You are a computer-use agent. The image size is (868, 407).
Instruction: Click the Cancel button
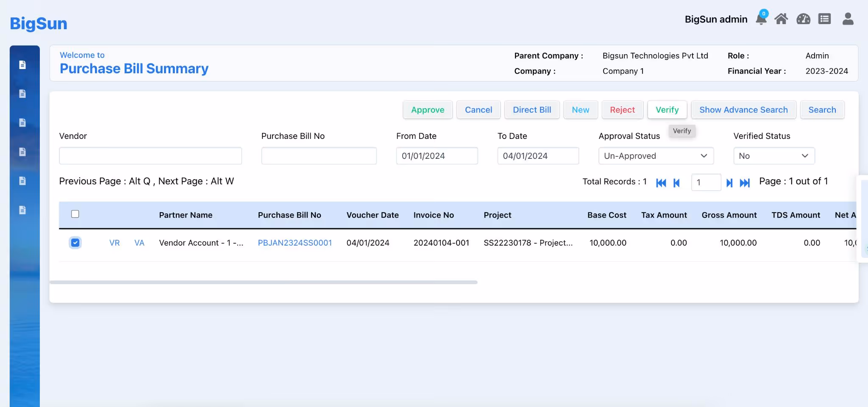479,110
